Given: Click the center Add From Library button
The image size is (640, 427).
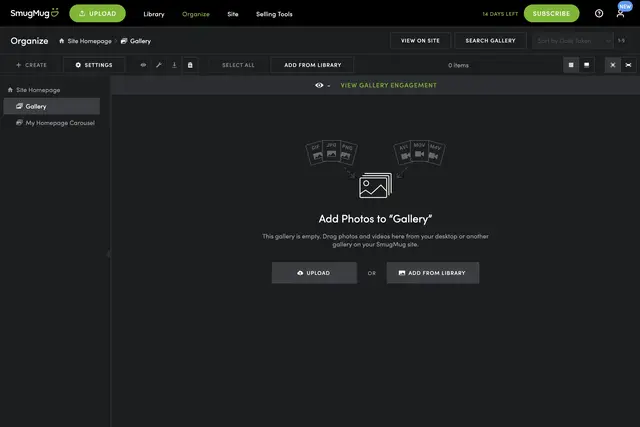Looking at the screenshot, I should tap(433, 273).
